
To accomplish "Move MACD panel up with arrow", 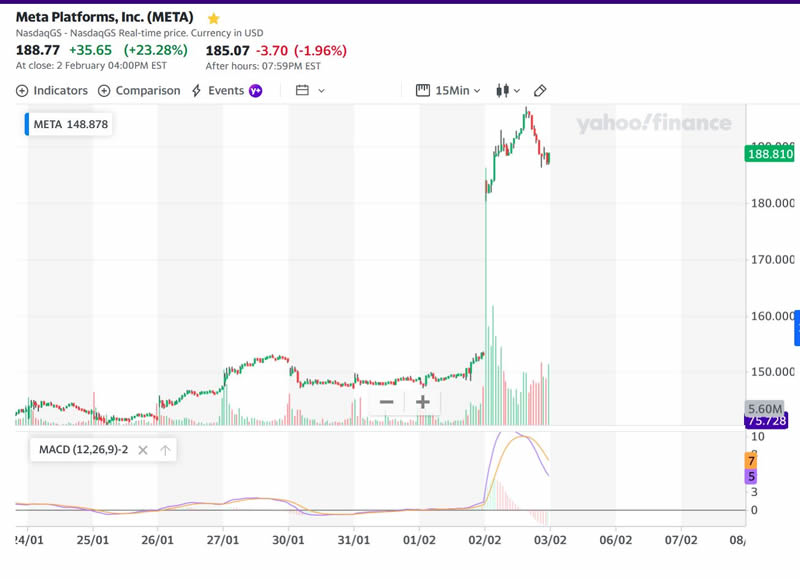I will tap(166, 450).
